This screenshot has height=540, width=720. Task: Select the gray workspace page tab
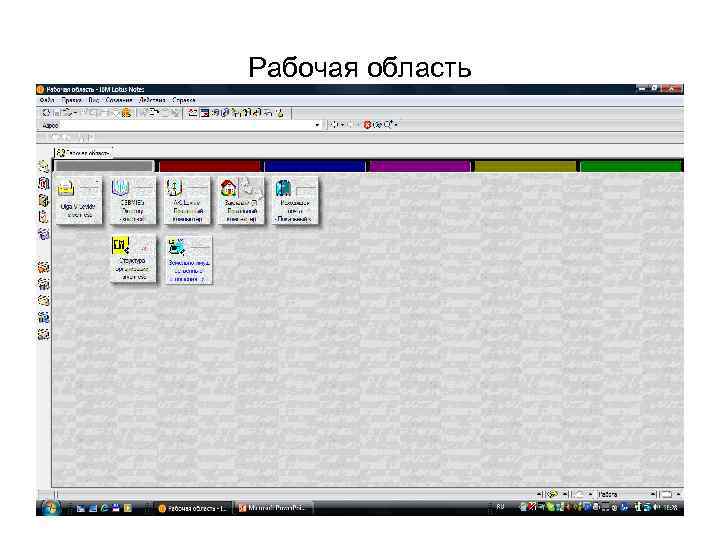point(104,166)
